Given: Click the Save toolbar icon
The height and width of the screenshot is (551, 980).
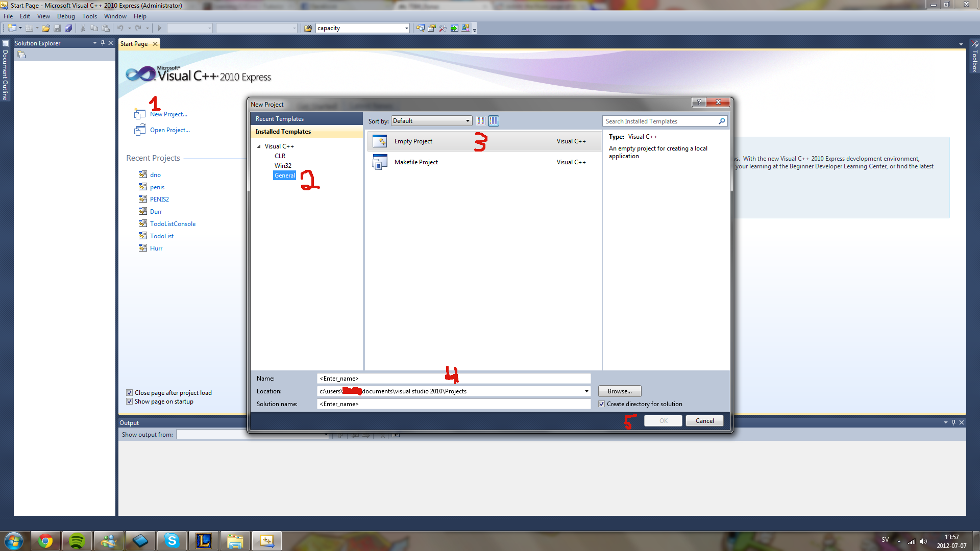Looking at the screenshot, I should coord(57,28).
